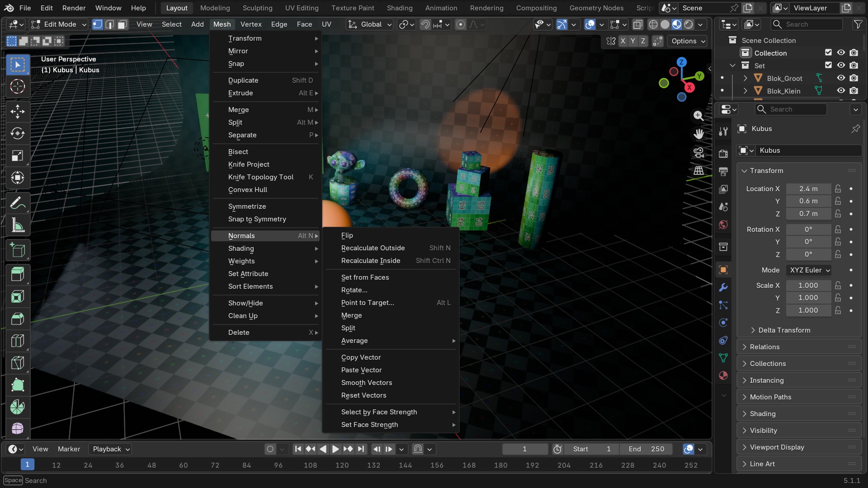Open the Edit Mode dropdown
This screenshot has height=488, width=868.
(x=59, y=24)
